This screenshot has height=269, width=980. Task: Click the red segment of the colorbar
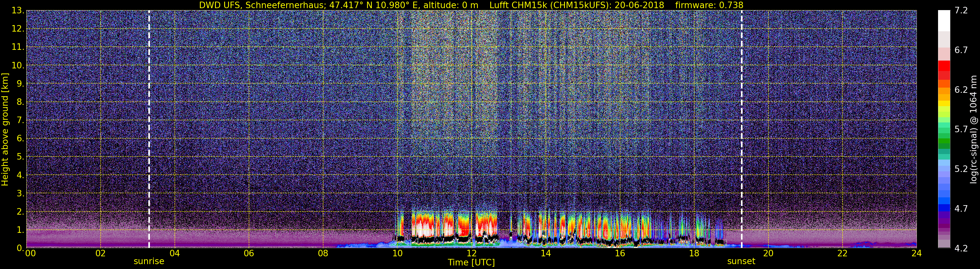click(x=944, y=66)
